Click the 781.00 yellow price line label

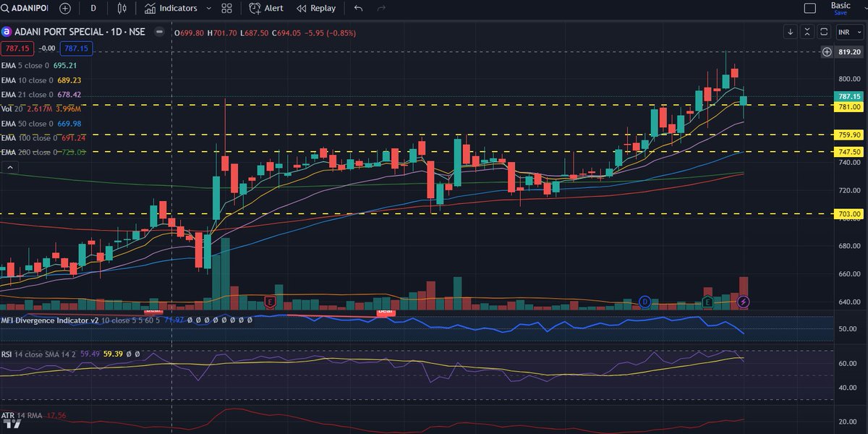pos(849,106)
